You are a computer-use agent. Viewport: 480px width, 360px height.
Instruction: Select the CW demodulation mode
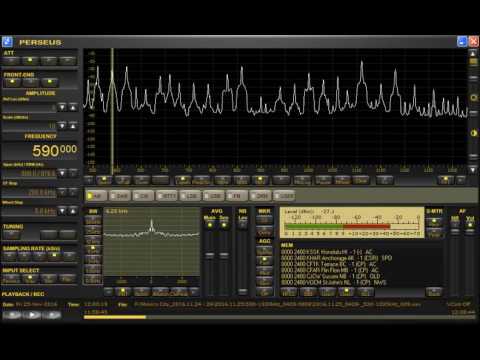coord(143,196)
